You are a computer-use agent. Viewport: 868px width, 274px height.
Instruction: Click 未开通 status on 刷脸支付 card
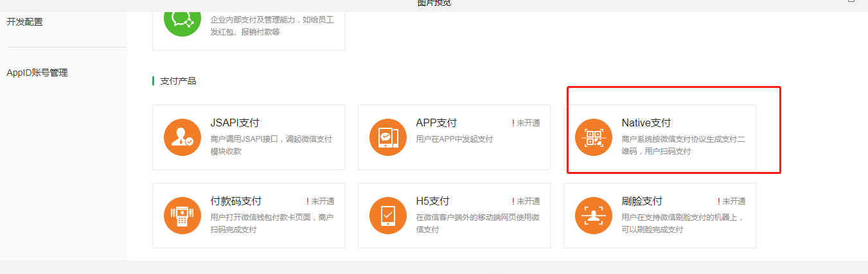pos(732,201)
